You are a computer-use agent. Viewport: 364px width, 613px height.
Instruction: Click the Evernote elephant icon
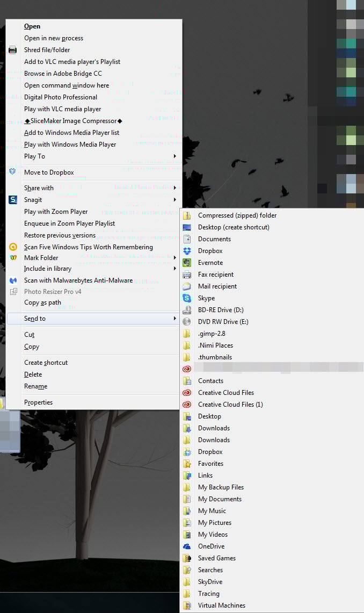[187, 263]
